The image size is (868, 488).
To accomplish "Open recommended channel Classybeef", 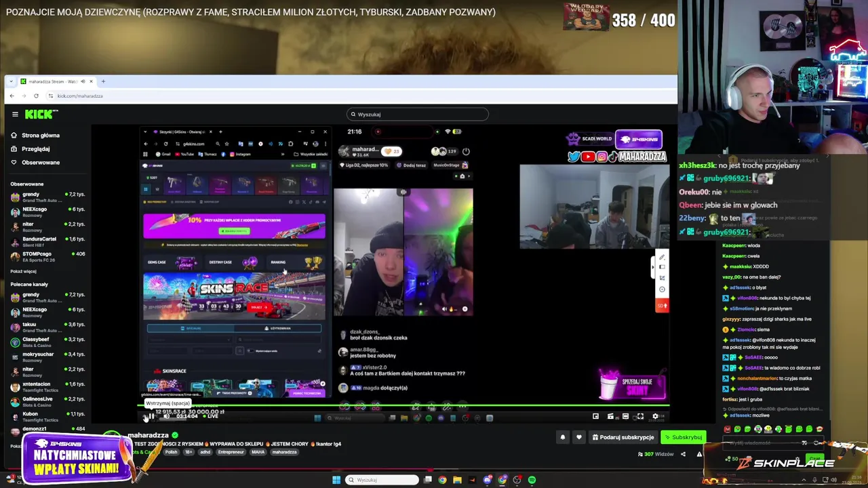I will [x=47, y=342].
